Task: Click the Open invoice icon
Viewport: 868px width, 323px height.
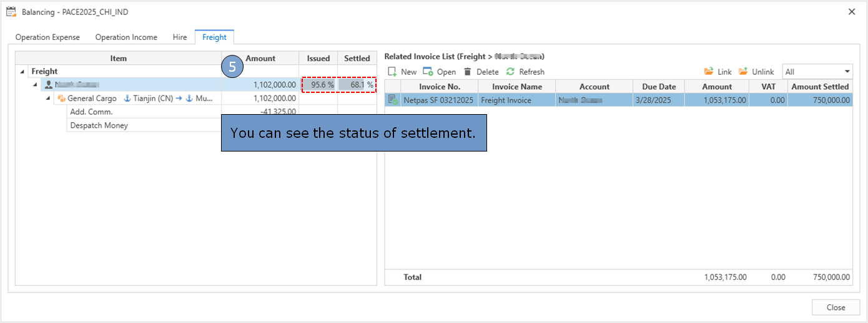Action: click(428, 72)
